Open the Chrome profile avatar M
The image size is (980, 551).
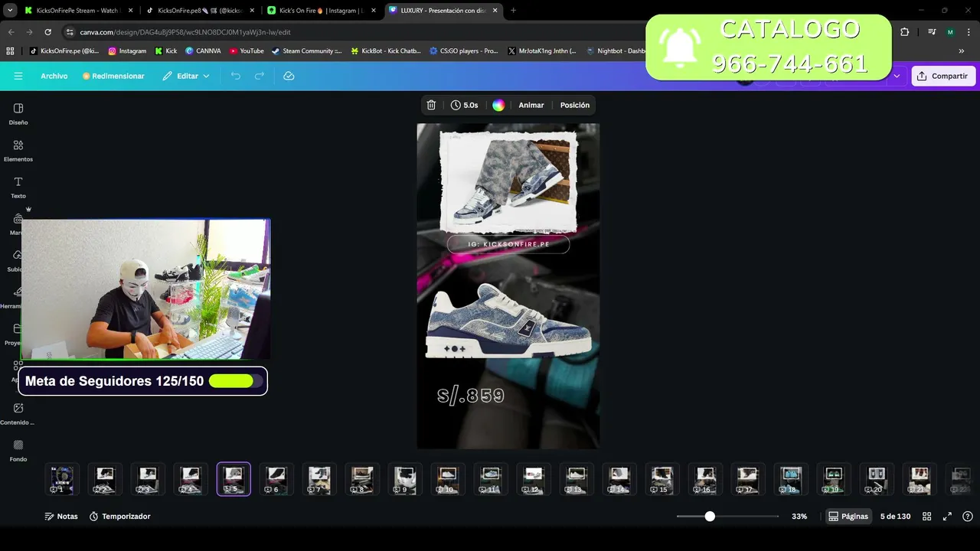(x=950, y=32)
